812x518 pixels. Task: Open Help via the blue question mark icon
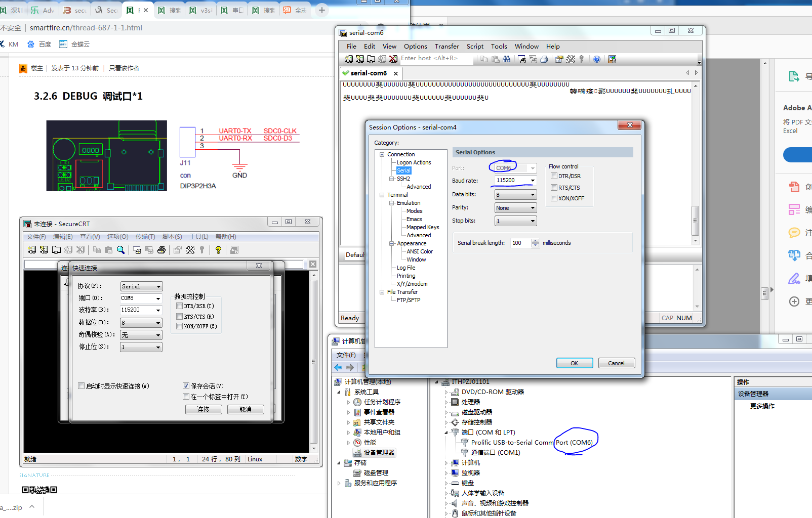(597, 59)
